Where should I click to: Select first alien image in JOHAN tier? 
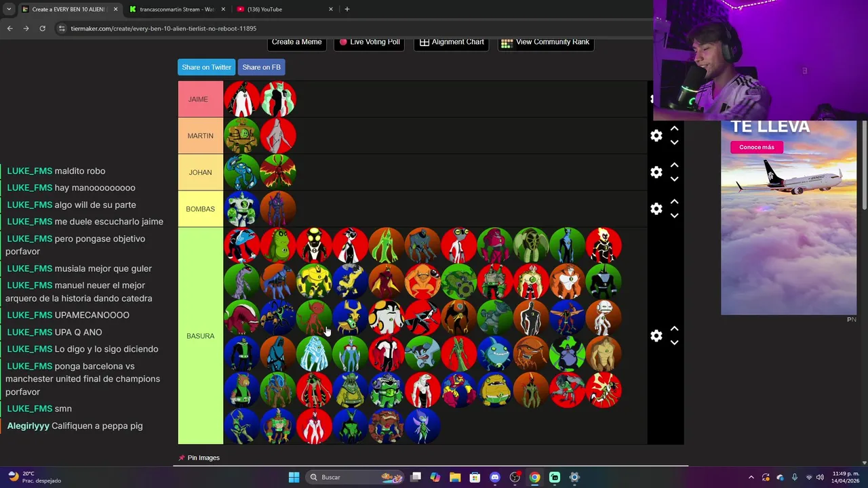point(241,172)
